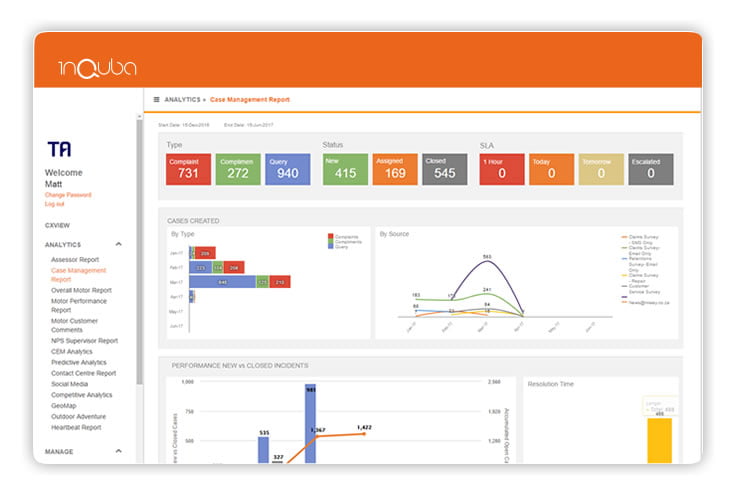
Task: Open the Assessor Report menu item
Action: click(x=75, y=259)
